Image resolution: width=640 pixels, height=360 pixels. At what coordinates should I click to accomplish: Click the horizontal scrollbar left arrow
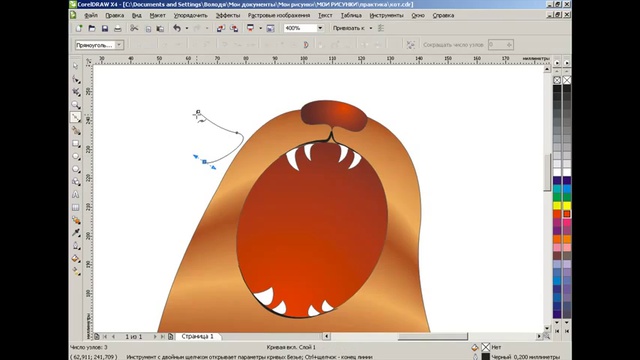point(326,336)
